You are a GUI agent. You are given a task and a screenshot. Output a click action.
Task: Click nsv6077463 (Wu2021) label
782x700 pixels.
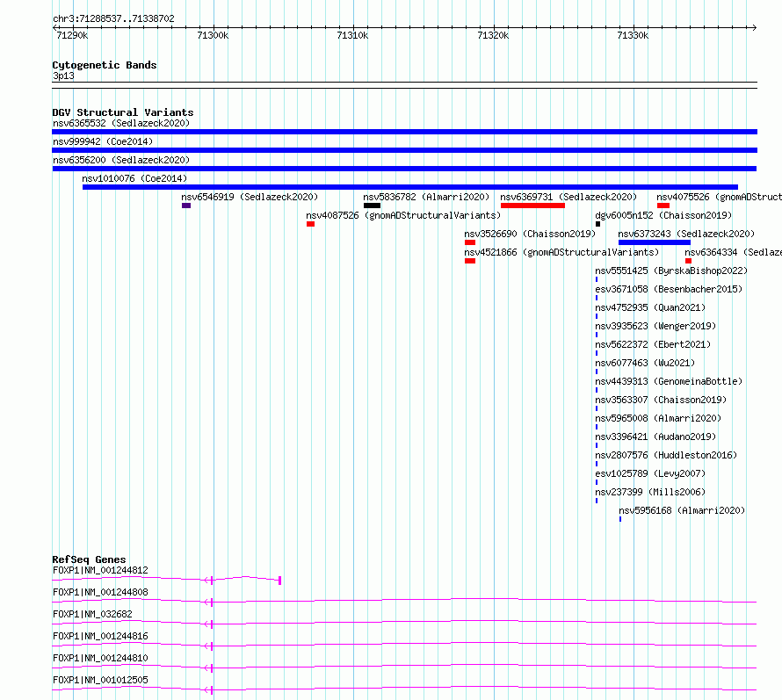645,363
